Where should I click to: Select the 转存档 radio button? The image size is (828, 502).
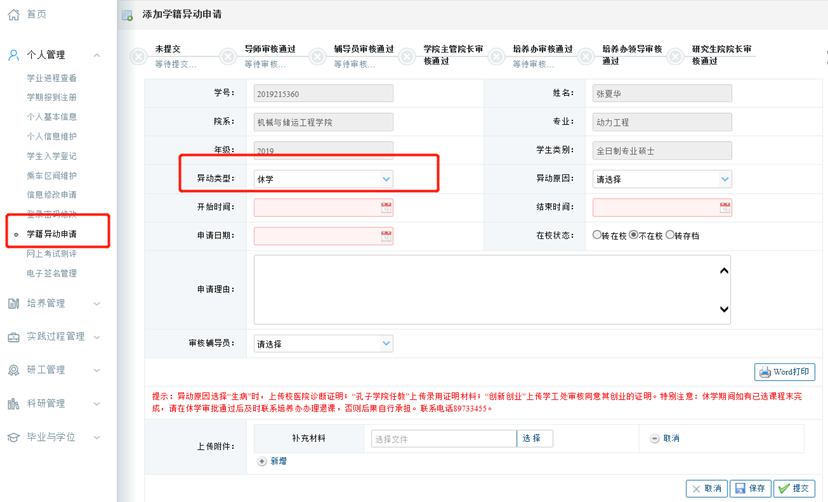point(670,235)
